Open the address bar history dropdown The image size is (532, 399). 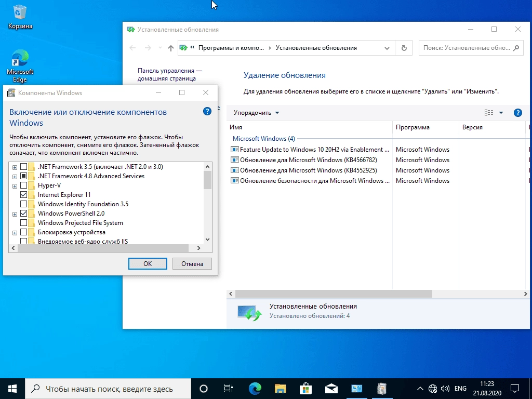pos(387,48)
